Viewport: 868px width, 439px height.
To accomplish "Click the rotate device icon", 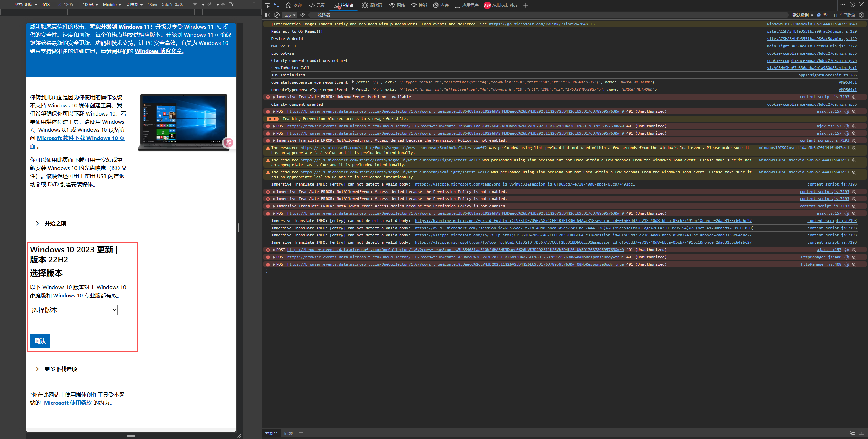I will point(232,5).
